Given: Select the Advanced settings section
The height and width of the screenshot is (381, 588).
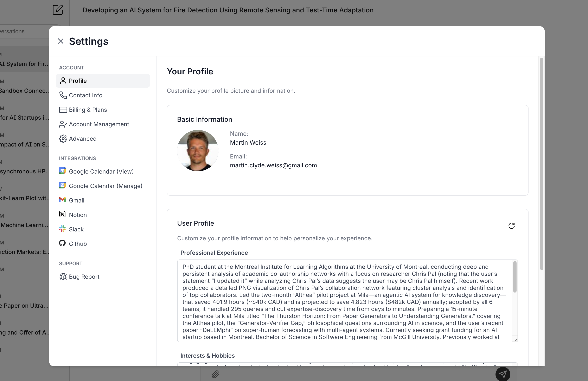Looking at the screenshot, I should pos(83,138).
